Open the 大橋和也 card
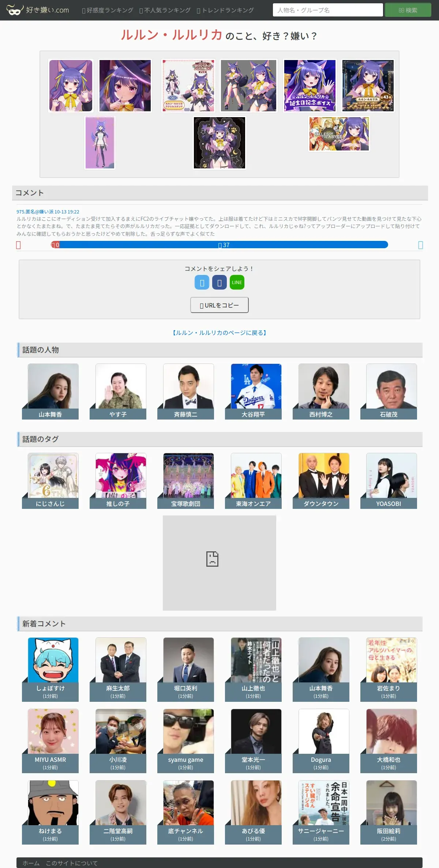Screen dimensions: 439x868 pos(389,741)
